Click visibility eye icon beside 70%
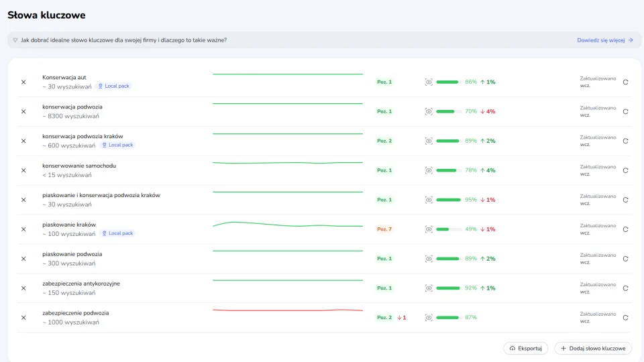 (429, 112)
